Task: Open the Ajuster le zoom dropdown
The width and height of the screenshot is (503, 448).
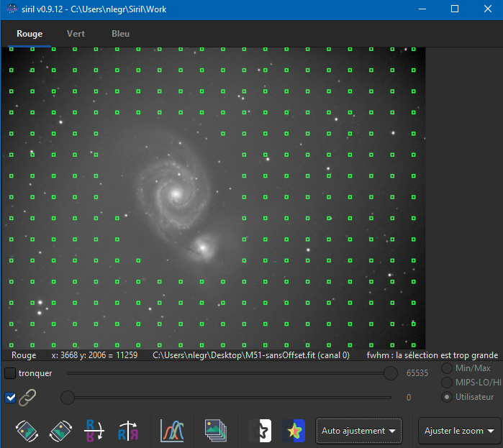Action: [459, 431]
